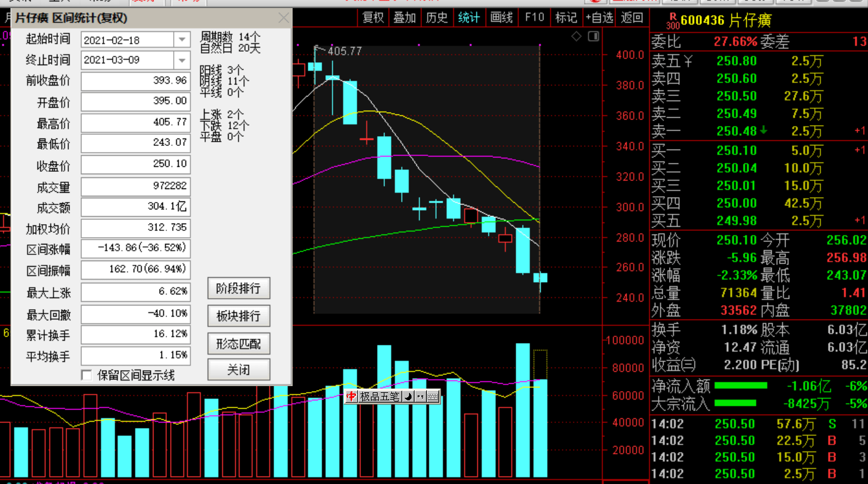Click the 最大上涨 field showing 6.62%

(136, 292)
